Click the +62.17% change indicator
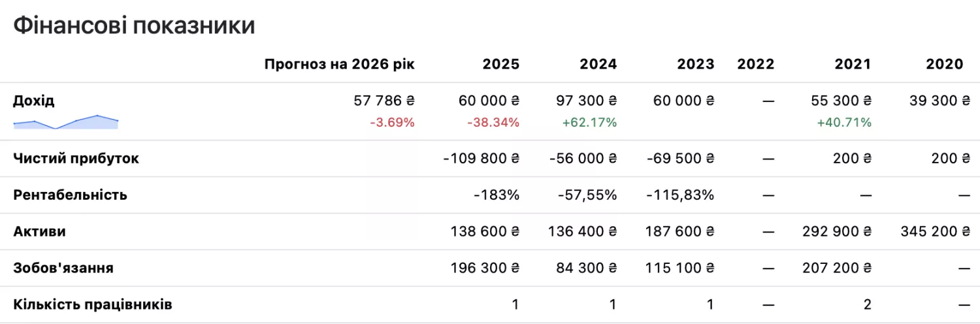The image size is (980, 324). [x=590, y=122]
